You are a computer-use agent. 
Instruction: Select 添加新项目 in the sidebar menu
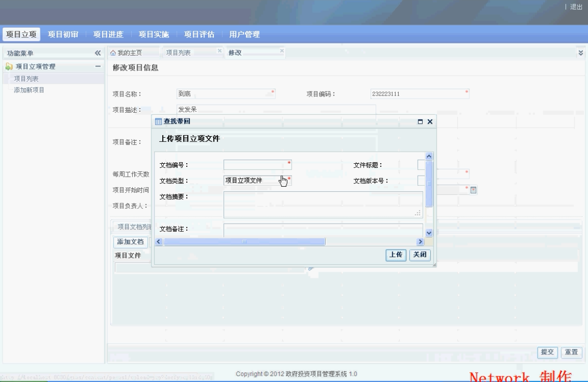(x=29, y=90)
